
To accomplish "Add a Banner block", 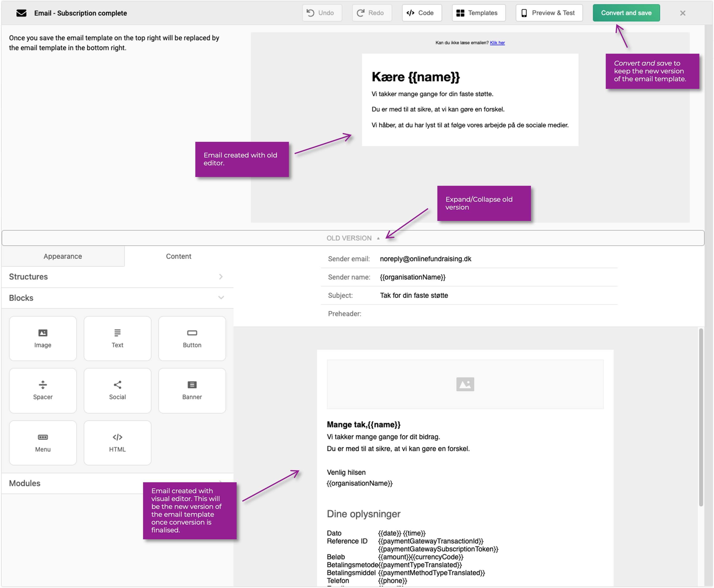I will click(x=192, y=390).
